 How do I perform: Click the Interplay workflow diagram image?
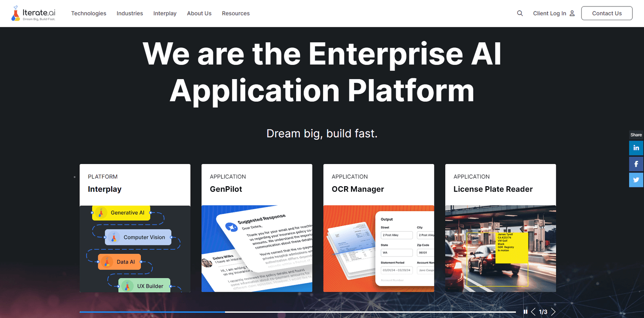click(135, 249)
